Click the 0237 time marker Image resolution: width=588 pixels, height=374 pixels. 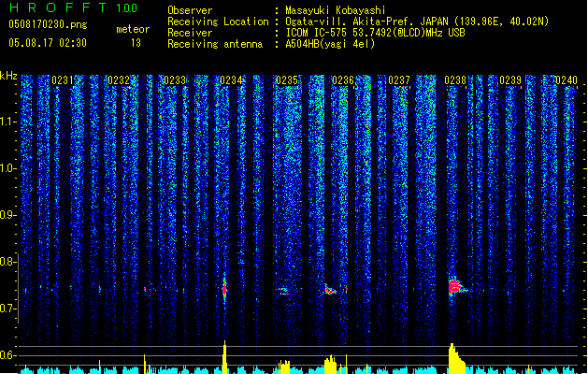coord(399,80)
